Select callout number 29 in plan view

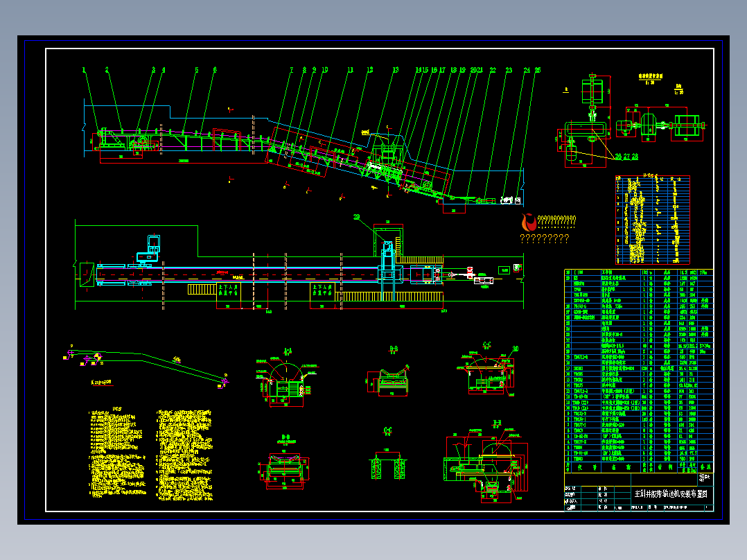pyautogui.click(x=357, y=218)
